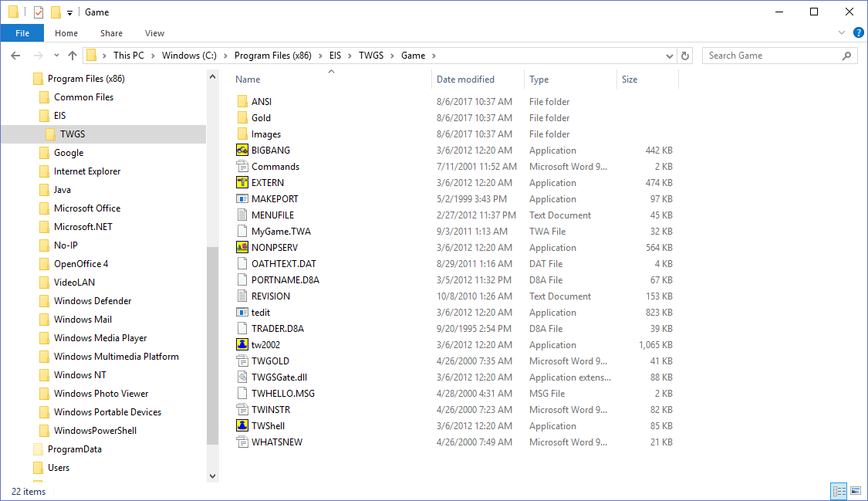Select the tw2002 application icon
The image size is (868, 501).
click(242, 344)
